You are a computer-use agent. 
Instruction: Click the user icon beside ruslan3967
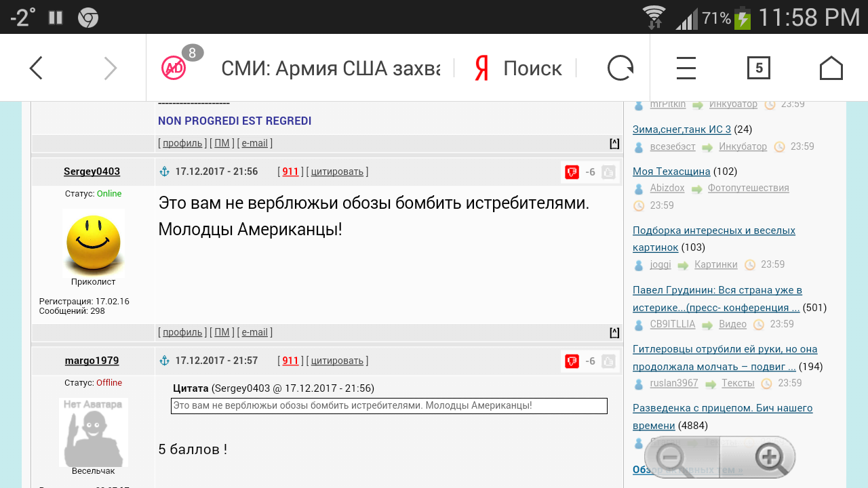[638, 384]
